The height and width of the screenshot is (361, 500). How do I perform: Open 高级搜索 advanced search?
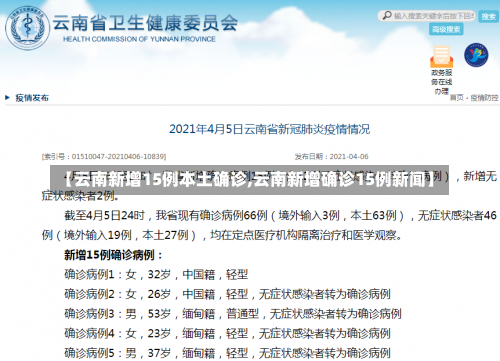(x=446, y=29)
